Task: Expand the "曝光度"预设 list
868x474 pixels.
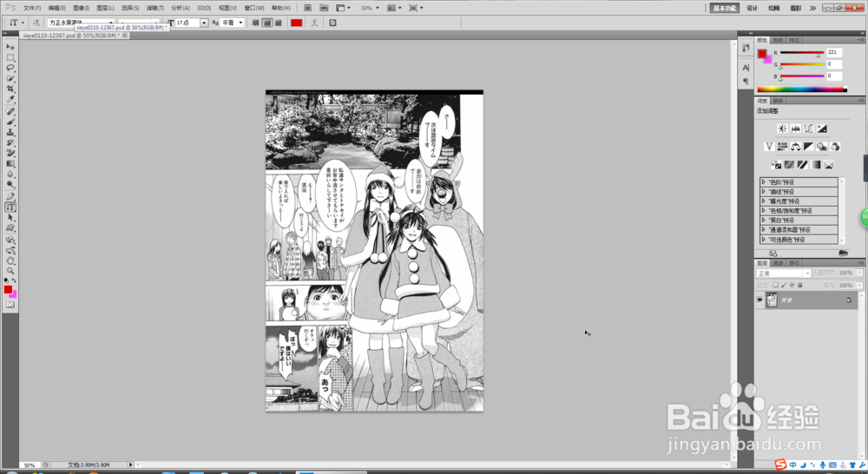Action: point(764,201)
